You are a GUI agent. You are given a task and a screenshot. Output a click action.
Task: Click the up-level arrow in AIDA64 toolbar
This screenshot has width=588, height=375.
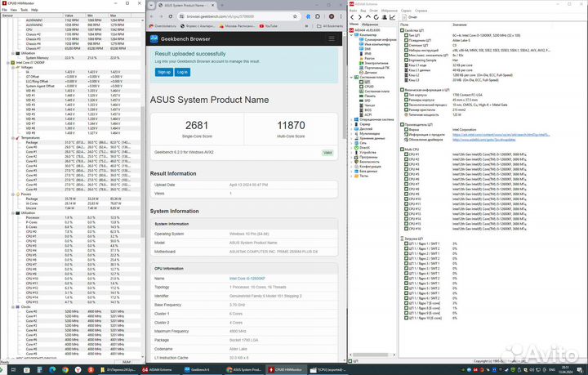click(367, 17)
